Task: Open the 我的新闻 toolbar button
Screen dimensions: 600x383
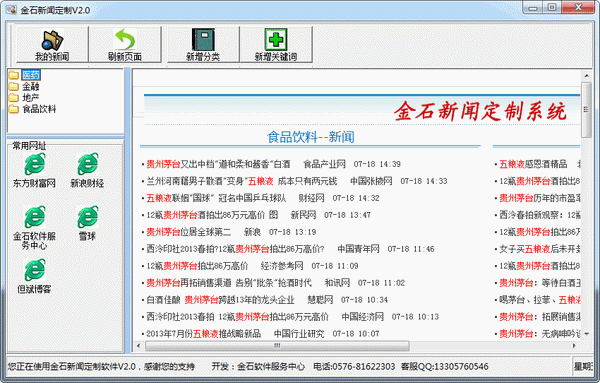Action: pos(52,44)
